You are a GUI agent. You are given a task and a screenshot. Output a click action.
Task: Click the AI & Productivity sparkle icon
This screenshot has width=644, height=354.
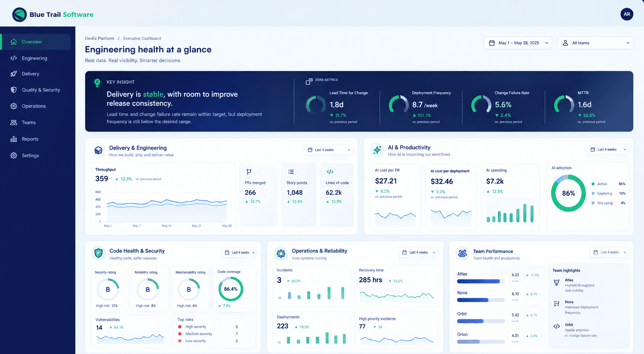coord(377,150)
